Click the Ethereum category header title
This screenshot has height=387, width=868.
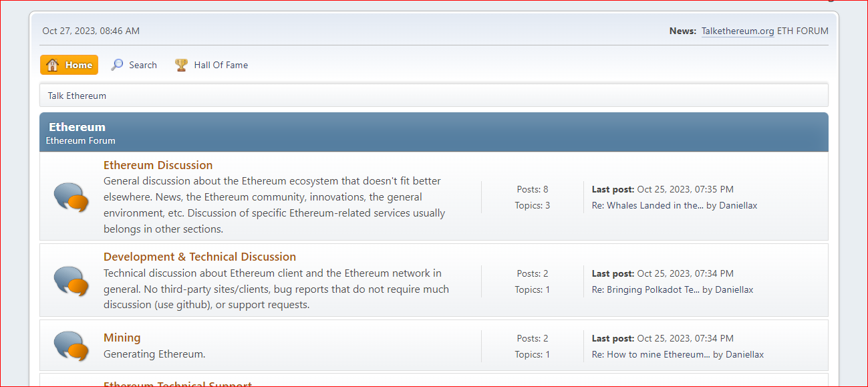pos(77,127)
